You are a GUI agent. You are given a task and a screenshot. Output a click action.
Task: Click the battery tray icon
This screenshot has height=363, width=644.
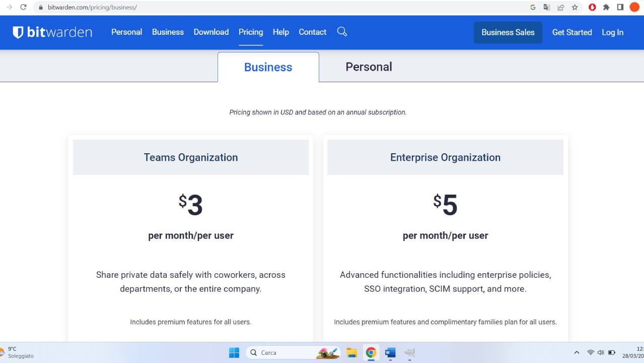[612, 352]
